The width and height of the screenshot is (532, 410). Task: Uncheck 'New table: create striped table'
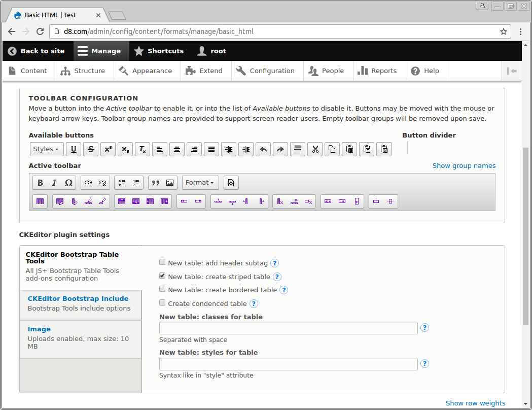[x=162, y=275]
